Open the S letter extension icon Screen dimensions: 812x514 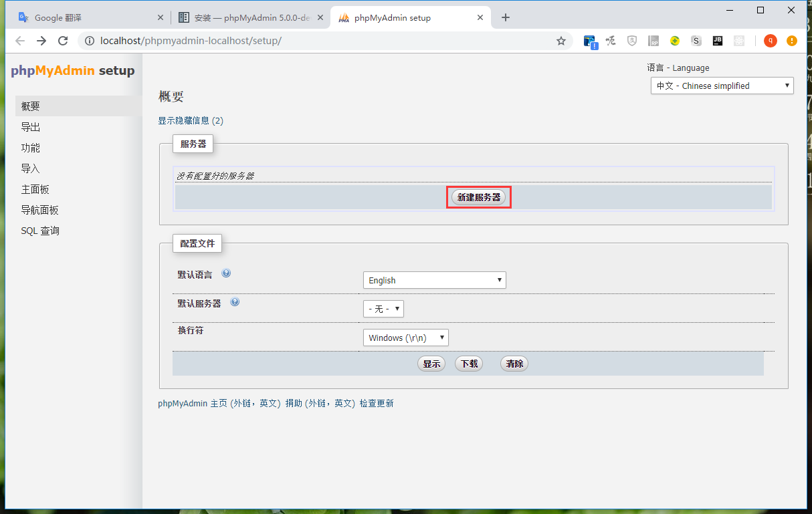point(696,41)
